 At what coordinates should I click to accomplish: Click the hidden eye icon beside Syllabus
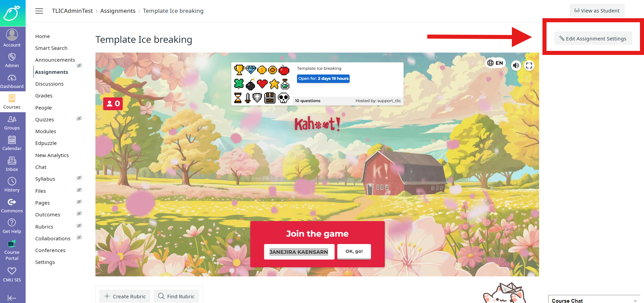pos(79,178)
